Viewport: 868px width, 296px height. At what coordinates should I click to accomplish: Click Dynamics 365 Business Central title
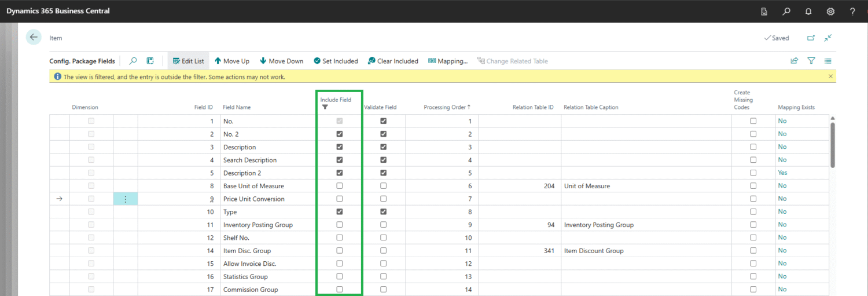point(58,11)
